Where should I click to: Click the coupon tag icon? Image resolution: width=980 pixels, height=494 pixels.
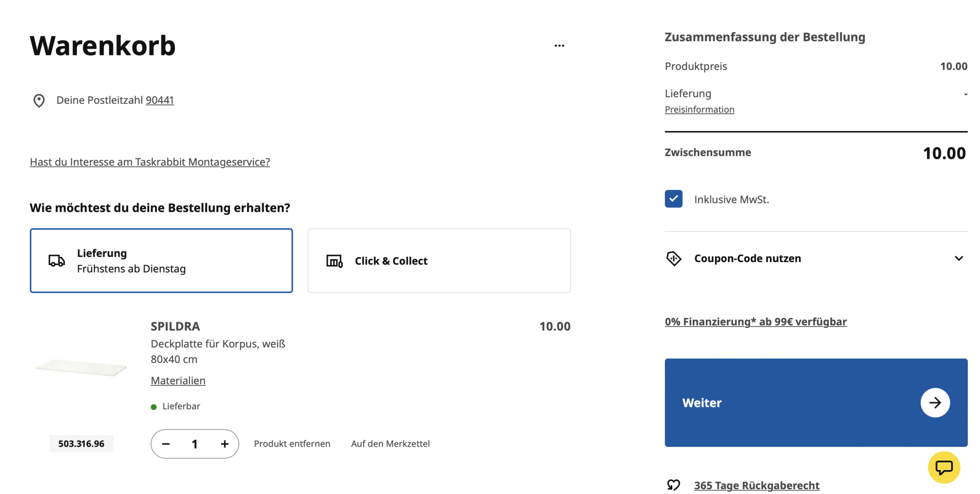coord(674,259)
